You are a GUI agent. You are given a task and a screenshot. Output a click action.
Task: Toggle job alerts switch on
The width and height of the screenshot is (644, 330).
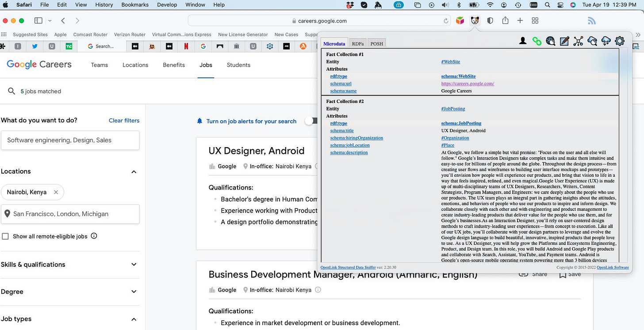[x=311, y=121]
